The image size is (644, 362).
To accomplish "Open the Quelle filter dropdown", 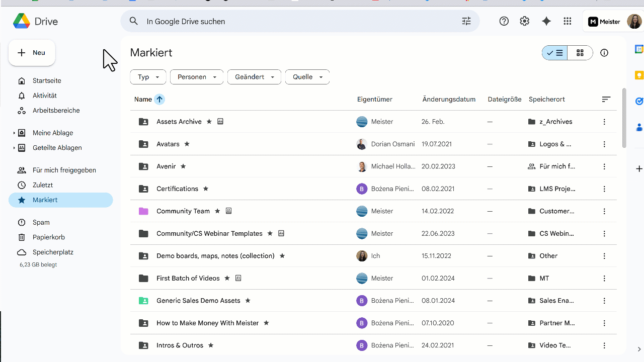I will tap(307, 77).
